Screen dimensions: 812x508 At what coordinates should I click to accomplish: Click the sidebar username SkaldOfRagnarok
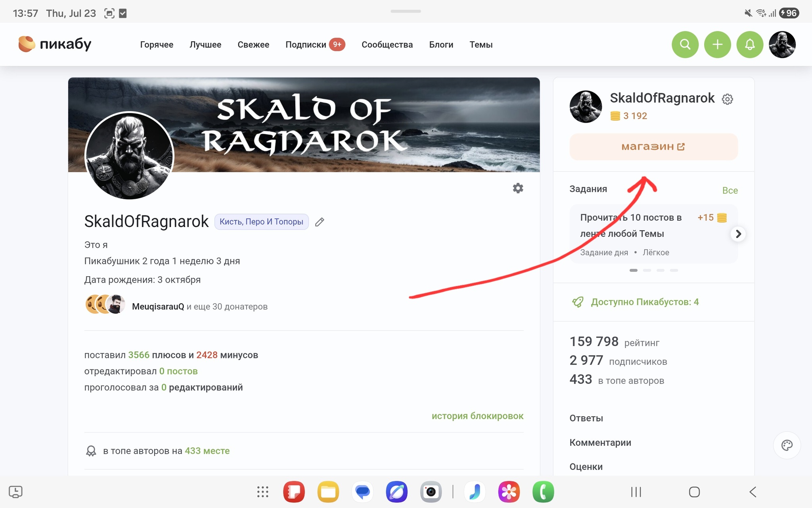coord(662,98)
